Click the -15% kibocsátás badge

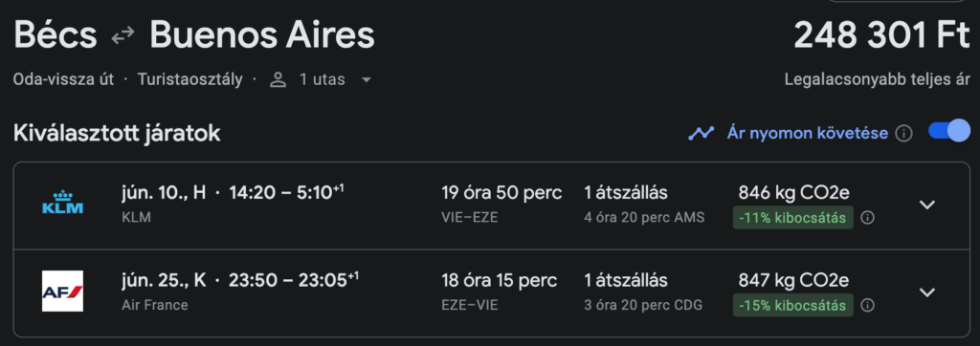tap(793, 306)
